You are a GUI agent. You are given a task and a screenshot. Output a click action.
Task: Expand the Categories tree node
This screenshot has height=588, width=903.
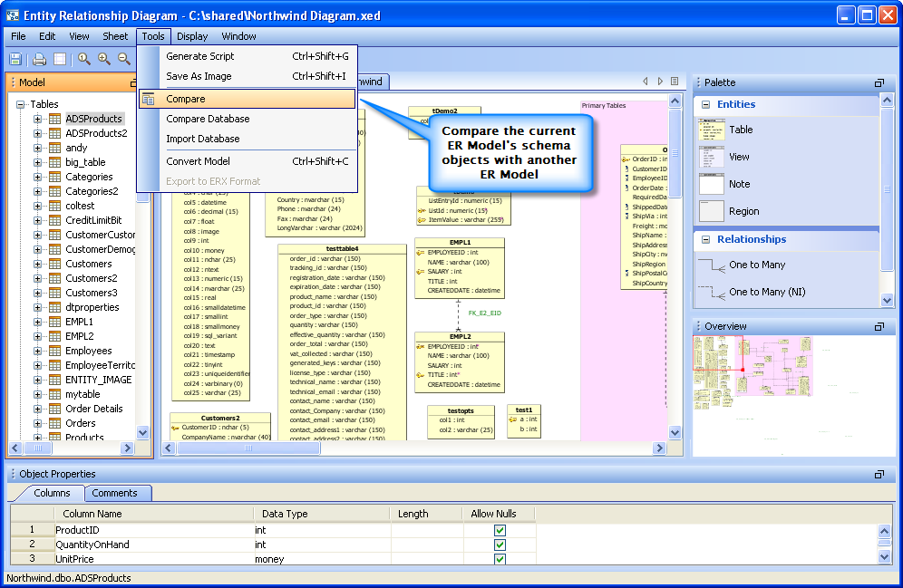click(37, 178)
